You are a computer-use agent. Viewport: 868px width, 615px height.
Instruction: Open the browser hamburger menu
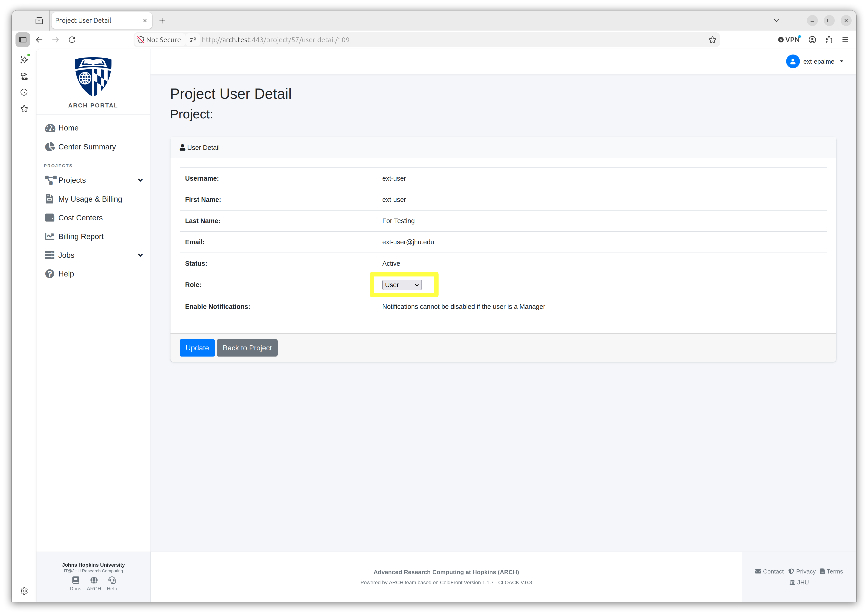pos(845,40)
